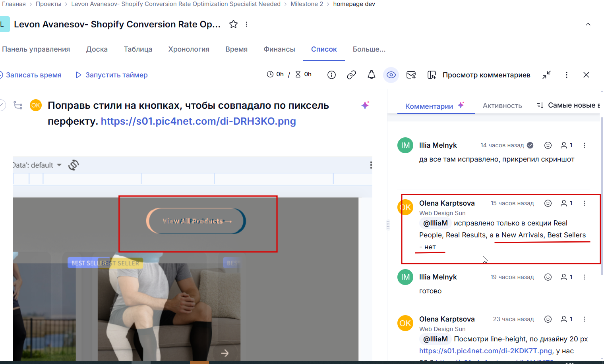604x364 pixels.
Task: Click the tracked time clock indicator
Action: [275, 74]
